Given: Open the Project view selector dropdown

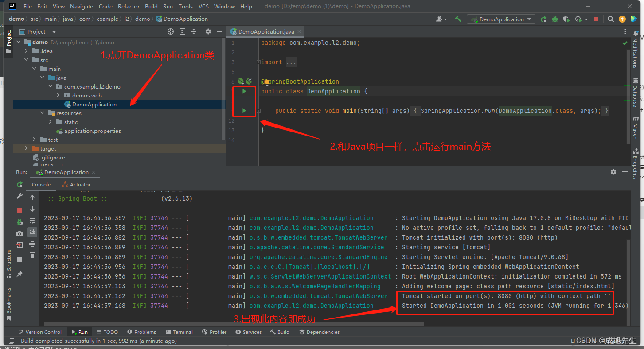Looking at the screenshot, I should tap(54, 32).
